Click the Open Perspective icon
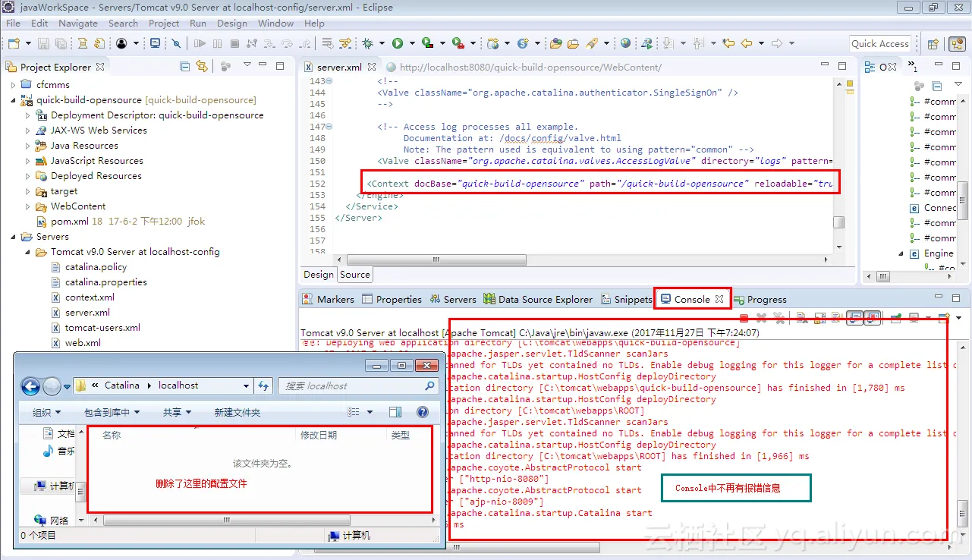 point(933,44)
